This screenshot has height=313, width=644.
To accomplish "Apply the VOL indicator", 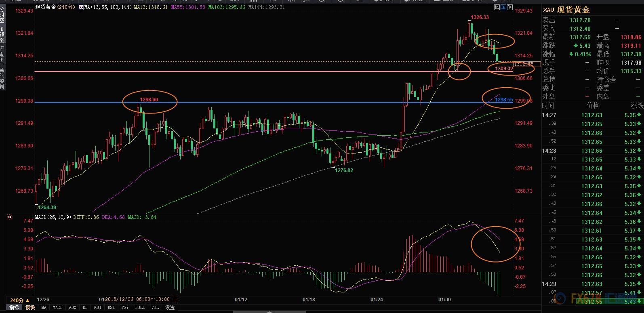I will 155,308.
